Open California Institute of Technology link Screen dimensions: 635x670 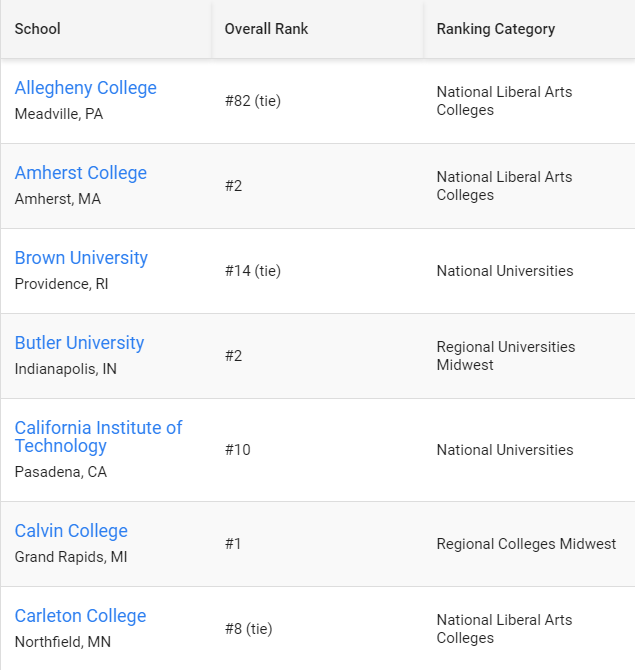98,437
